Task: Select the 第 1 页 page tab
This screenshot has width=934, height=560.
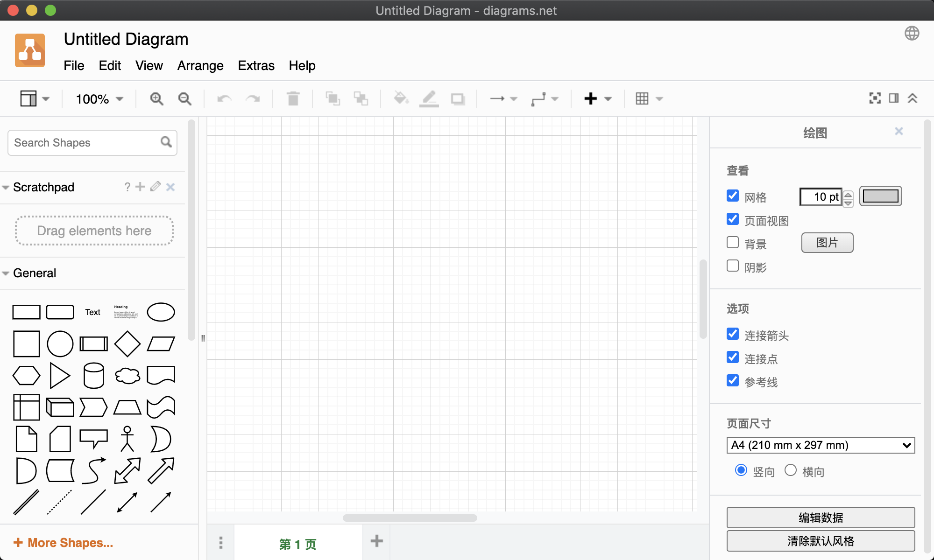Action: point(298,544)
